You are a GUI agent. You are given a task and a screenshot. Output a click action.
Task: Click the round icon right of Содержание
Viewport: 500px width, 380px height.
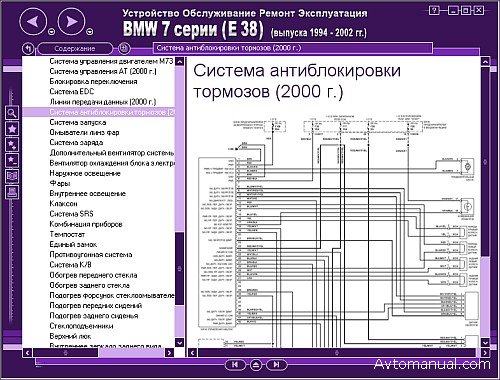pos(124,49)
